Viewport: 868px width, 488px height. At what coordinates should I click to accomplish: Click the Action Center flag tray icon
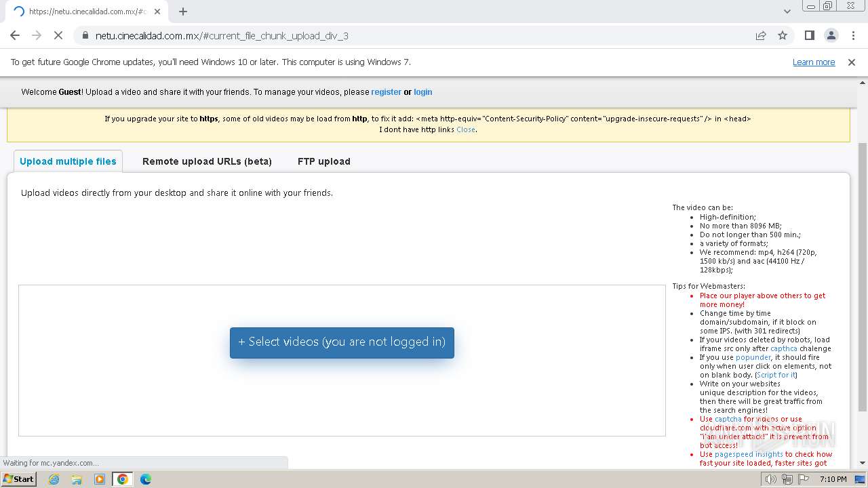pyautogui.click(x=804, y=479)
